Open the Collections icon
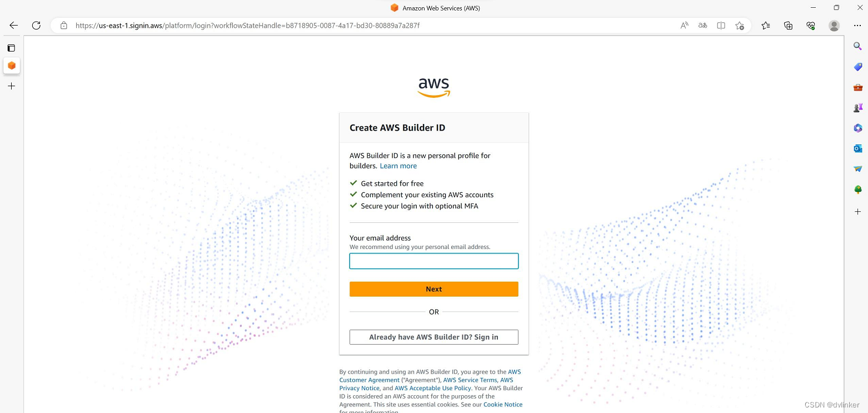The height and width of the screenshot is (413, 868). point(788,26)
